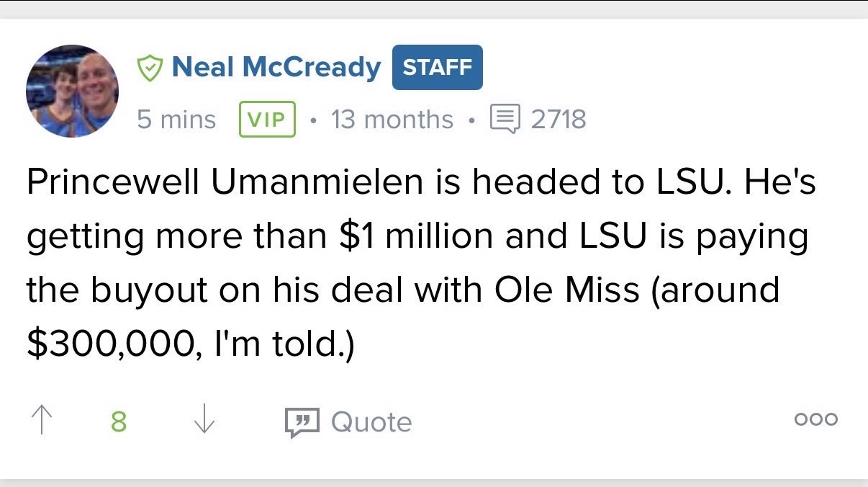Click the post count message icon
This screenshot has height=487, width=868.
click(504, 119)
